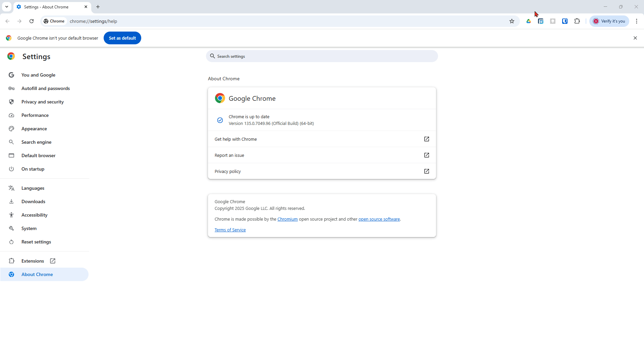This screenshot has height=362, width=644.
Task: Click the Copyright 2025 Google LLC text
Action: pos(260,208)
